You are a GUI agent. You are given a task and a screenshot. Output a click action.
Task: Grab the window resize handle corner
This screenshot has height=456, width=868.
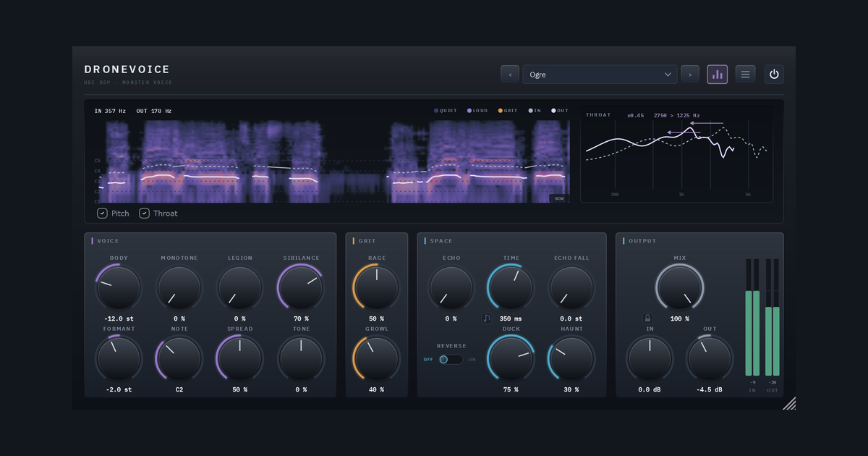[x=789, y=403]
